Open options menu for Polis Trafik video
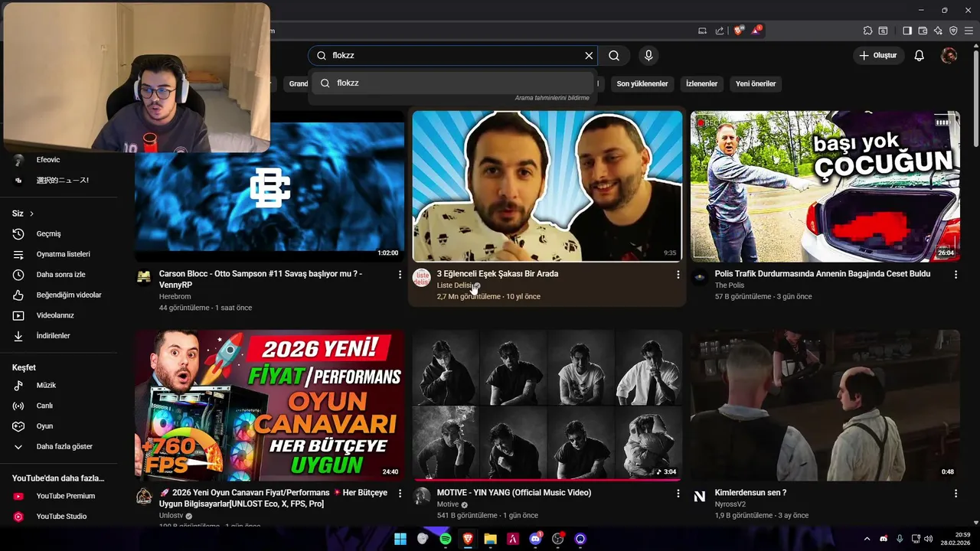The height and width of the screenshot is (551, 980). click(955, 274)
